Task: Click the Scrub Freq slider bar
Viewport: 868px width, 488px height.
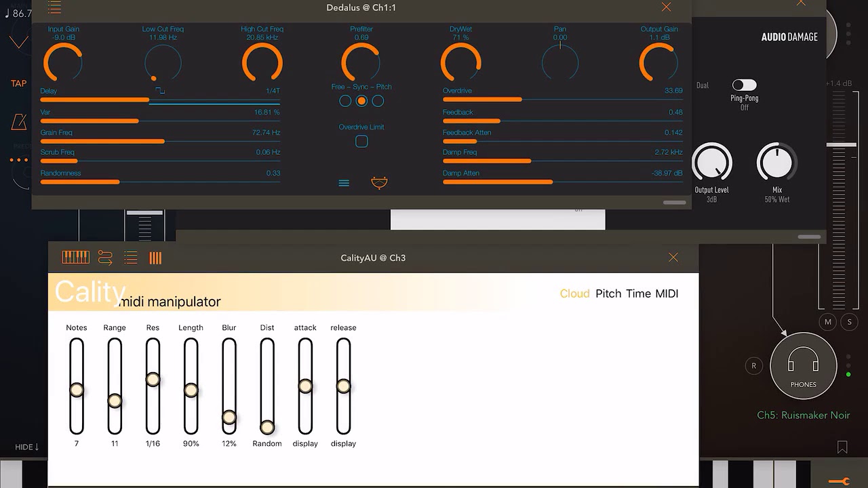Action: 160,161
